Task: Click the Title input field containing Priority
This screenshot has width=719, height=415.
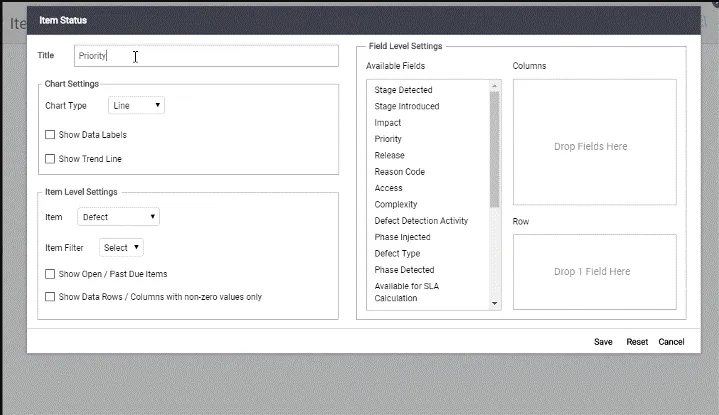Action: pyautogui.click(x=206, y=55)
